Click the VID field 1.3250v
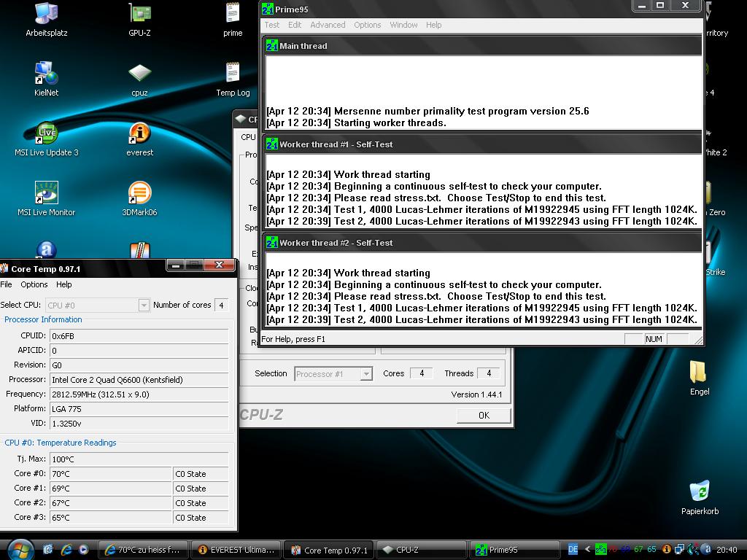The width and height of the screenshot is (747, 560). coord(139,424)
